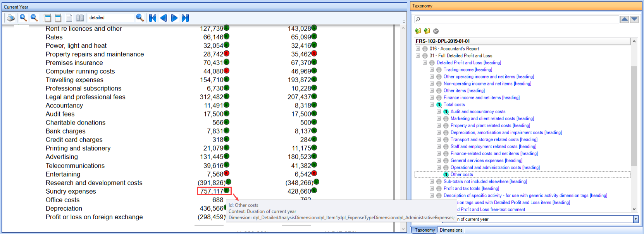Collapse the Detailed Profit and Loss heading

tap(425, 62)
